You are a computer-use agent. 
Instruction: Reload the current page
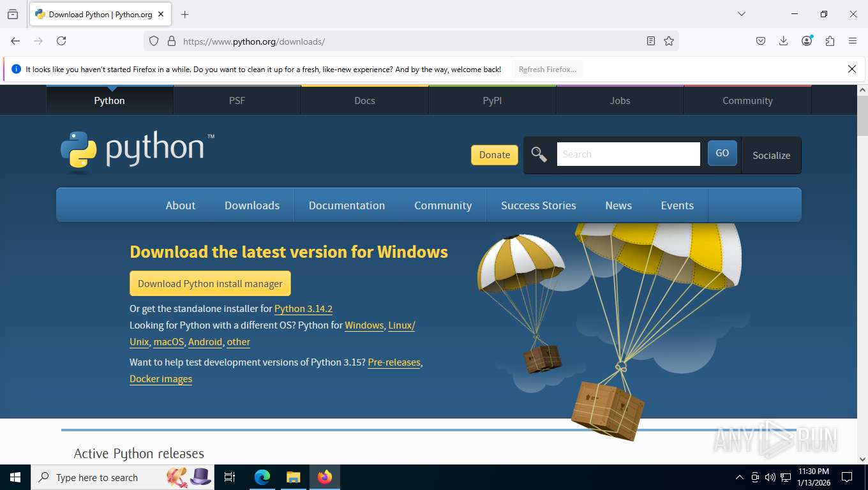61,41
